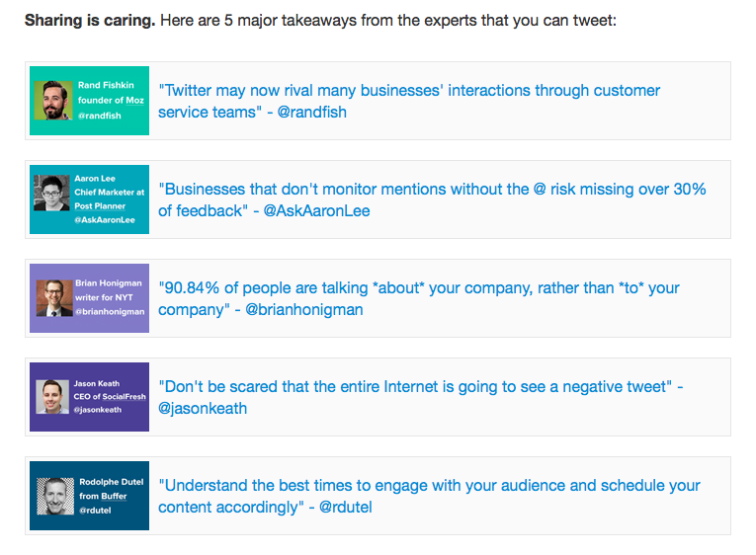Tweet the best times to engage quote

(429, 496)
